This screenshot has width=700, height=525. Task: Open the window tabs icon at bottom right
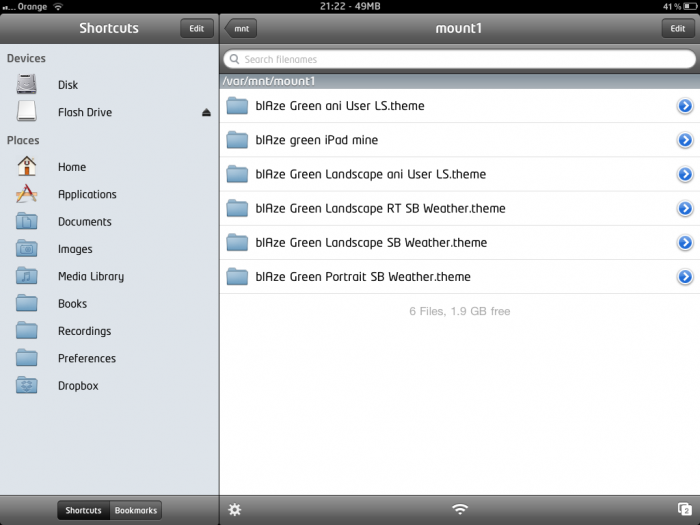pos(684,509)
